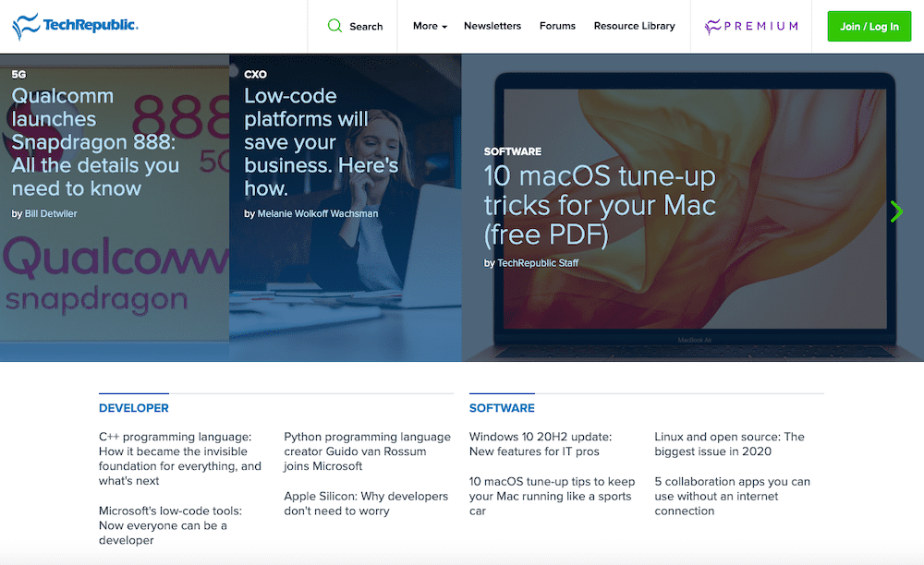Open the SOFTWARE tag on the hero slide
924x565 pixels.
click(x=513, y=151)
